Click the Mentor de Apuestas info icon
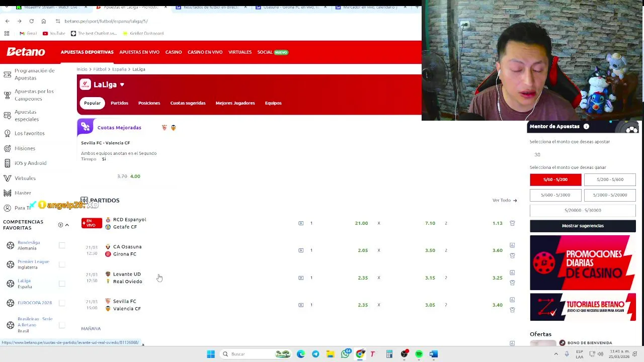The width and height of the screenshot is (644, 362). (x=586, y=127)
